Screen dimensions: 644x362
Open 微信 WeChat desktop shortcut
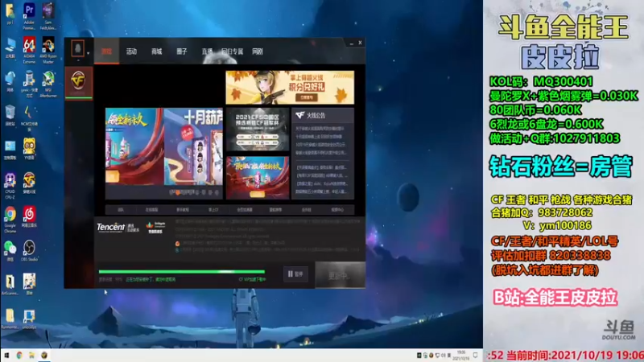[x=10, y=251]
